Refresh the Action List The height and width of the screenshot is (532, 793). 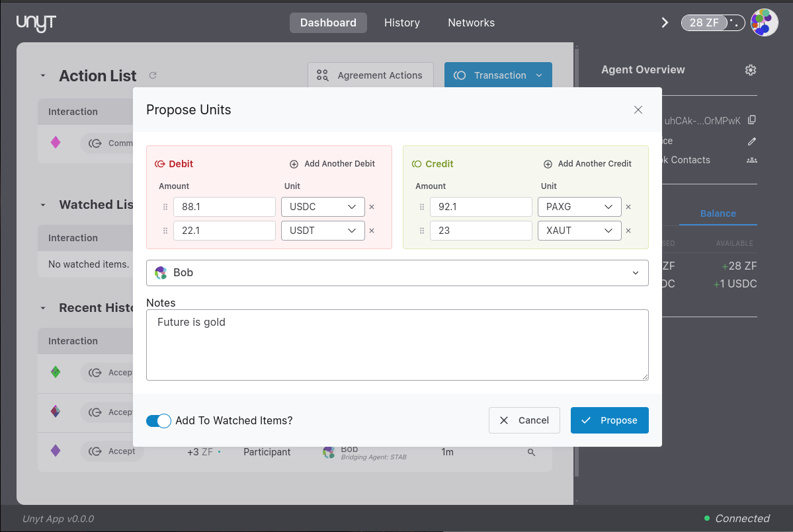coord(153,75)
